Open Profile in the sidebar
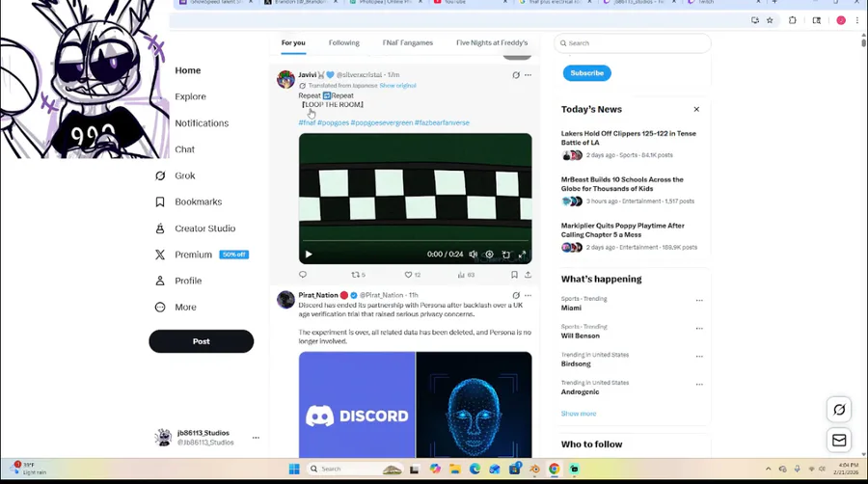The width and height of the screenshot is (868, 484). [177, 281]
